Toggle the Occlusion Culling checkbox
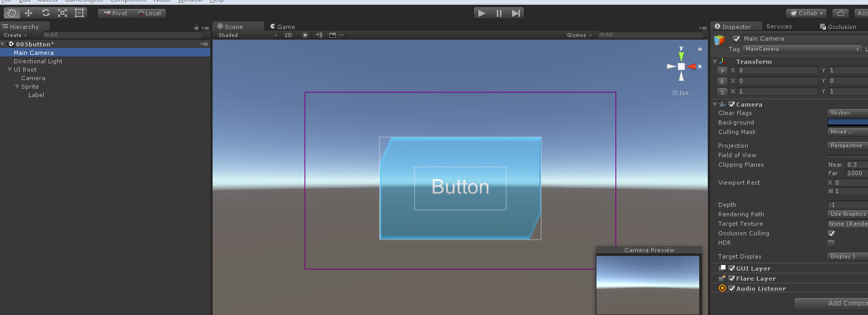868x315 pixels. 832,233
